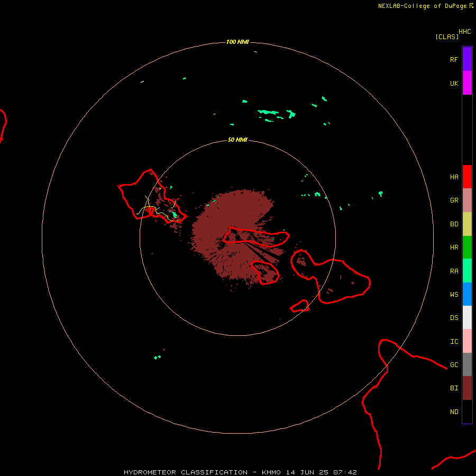This screenshot has height=476, width=476.
Task: Click the HR green legend swatch
Action: (467, 248)
